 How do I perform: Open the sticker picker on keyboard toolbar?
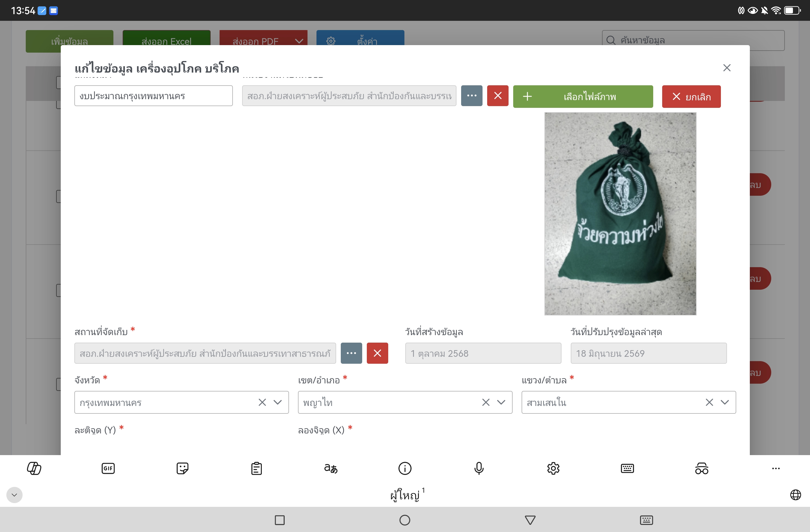[x=183, y=468]
